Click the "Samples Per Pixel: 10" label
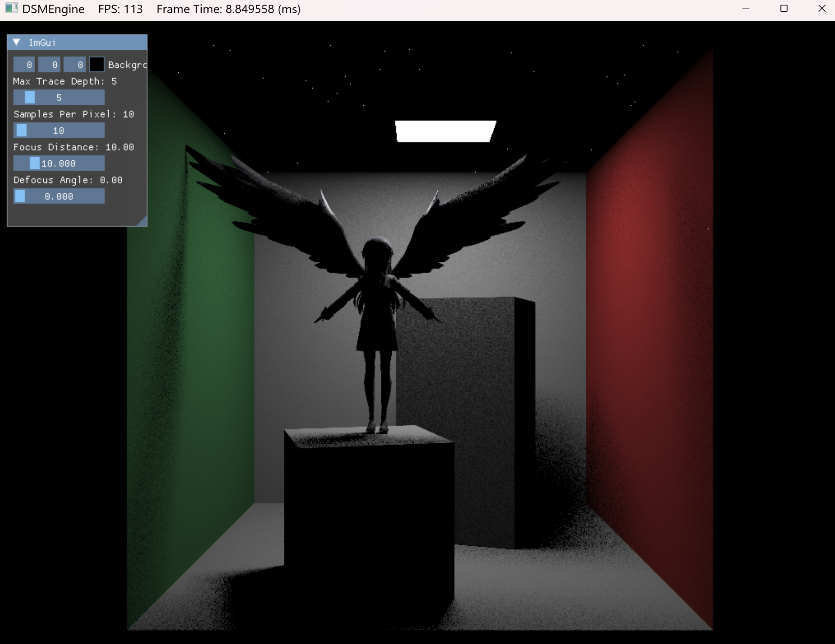Image resolution: width=835 pixels, height=644 pixels. [74, 114]
